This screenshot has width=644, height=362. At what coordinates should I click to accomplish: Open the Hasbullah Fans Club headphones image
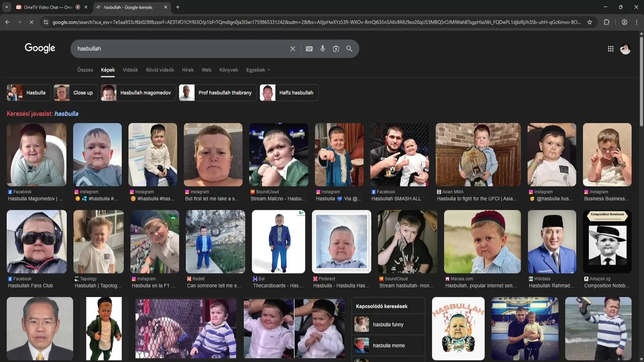pos(37,242)
